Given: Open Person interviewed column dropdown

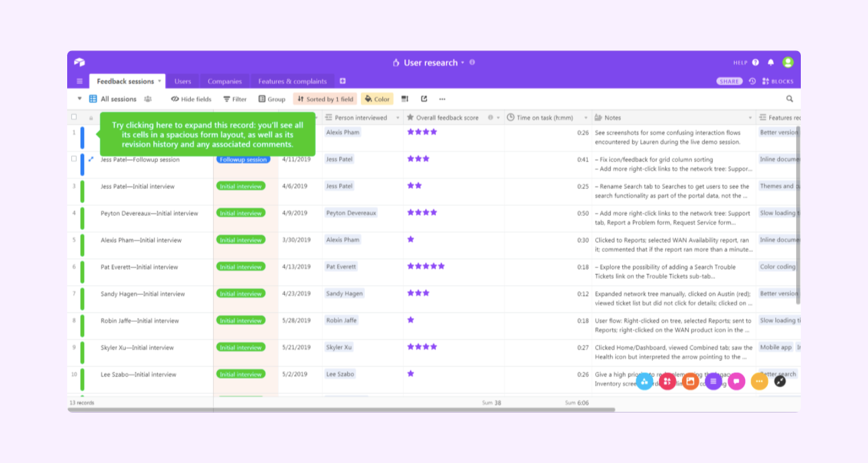Looking at the screenshot, I should click(397, 118).
